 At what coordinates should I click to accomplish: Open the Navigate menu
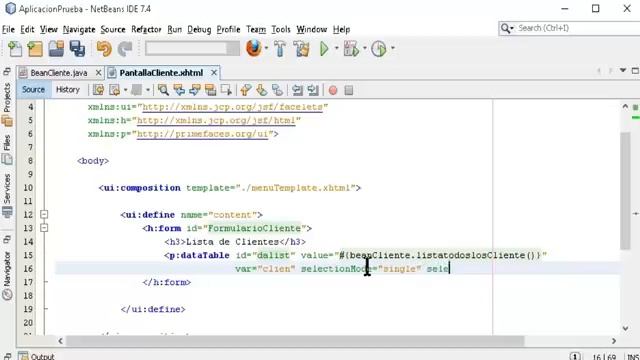pos(79,29)
